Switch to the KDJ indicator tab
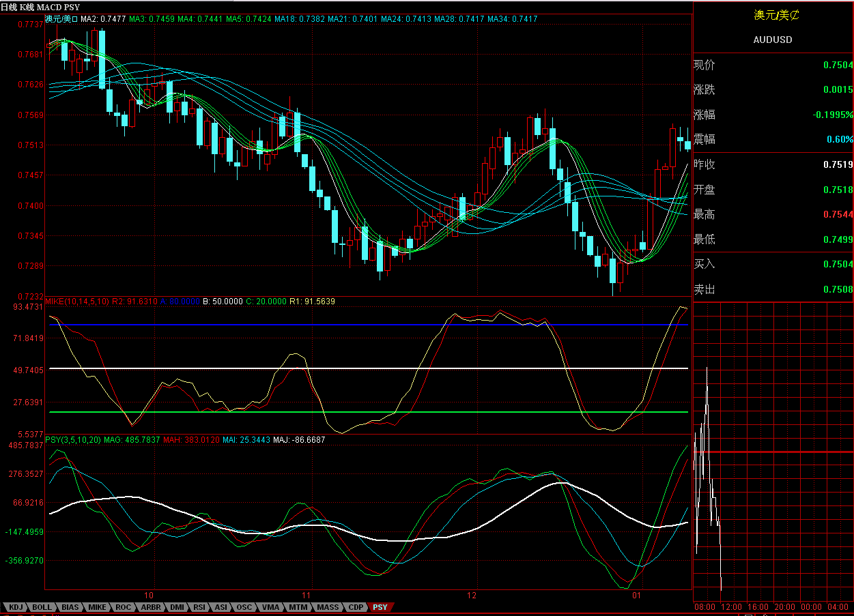The height and width of the screenshot is (616, 854). pos(16,607)
